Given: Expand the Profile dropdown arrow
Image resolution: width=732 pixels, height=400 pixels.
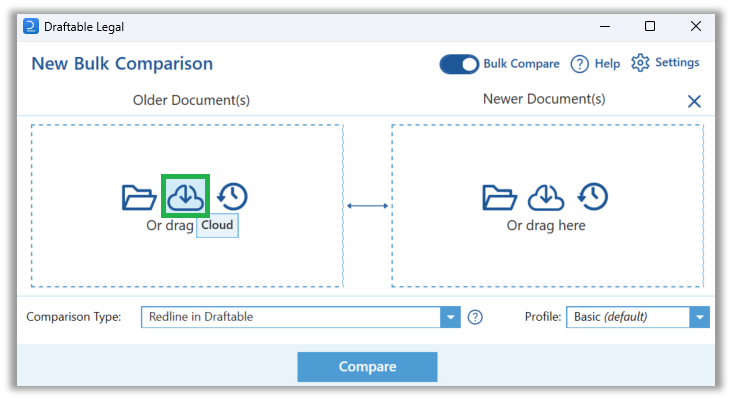Looking at the screenshot, I should 699,317.
